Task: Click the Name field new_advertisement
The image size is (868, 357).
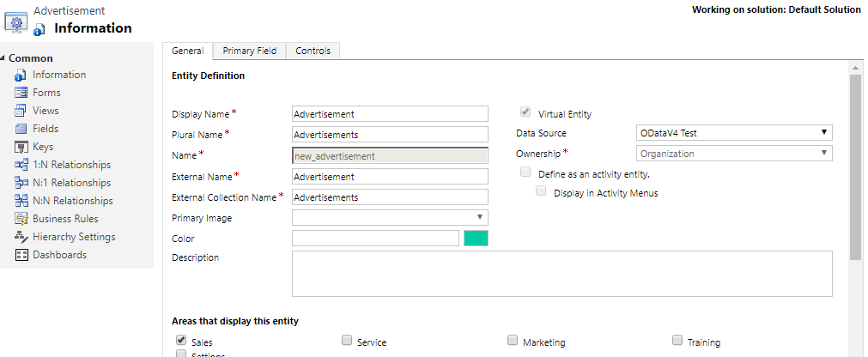Action: [391, 155]
